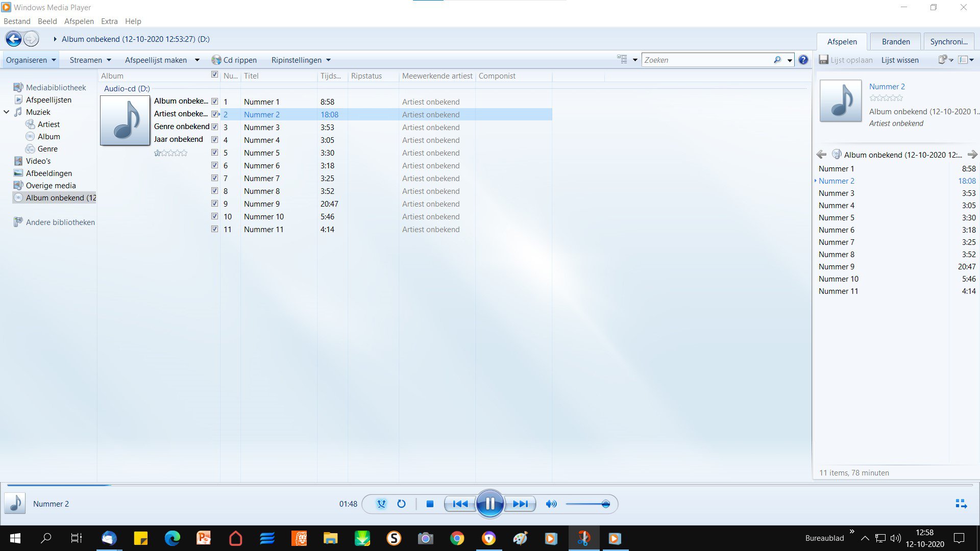Select Genre under Muziek

[x=47, y=148]
